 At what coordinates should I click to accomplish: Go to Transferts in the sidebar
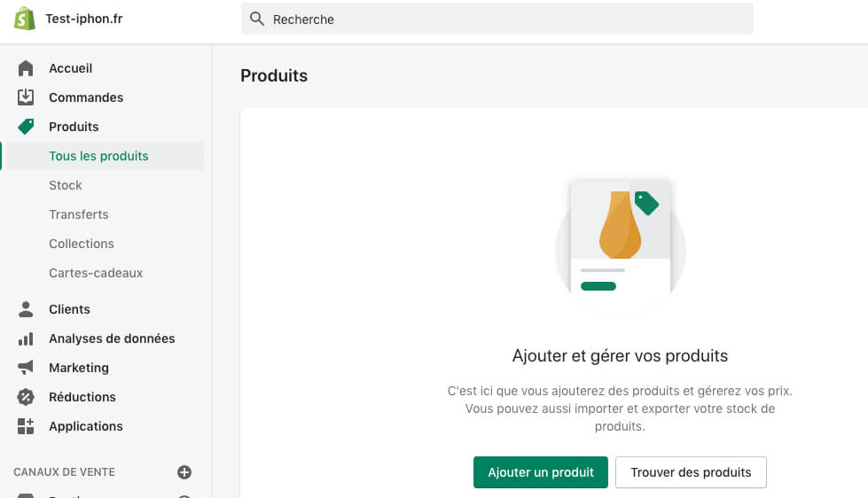point(79,214)
